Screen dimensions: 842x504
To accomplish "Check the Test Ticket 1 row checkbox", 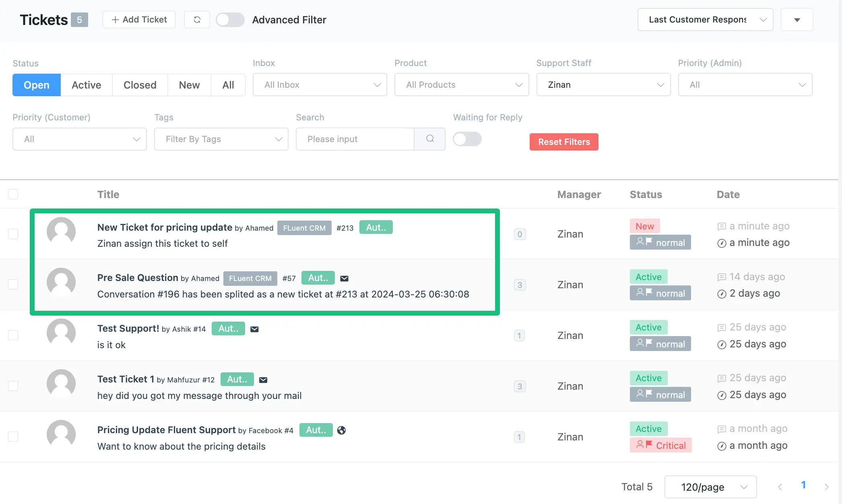I will tap(13, 386).
